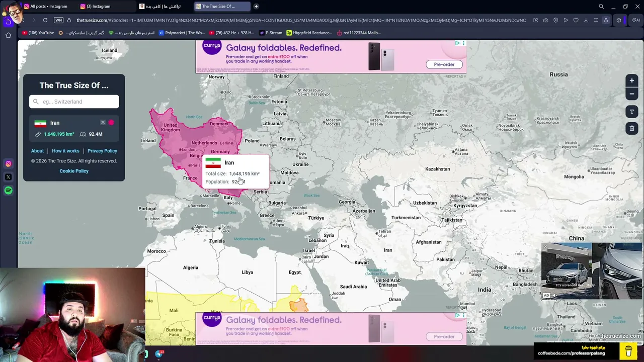644x362 pixels.
Task: Toggle map labels with the T button
Action: [x=632, y=112]
